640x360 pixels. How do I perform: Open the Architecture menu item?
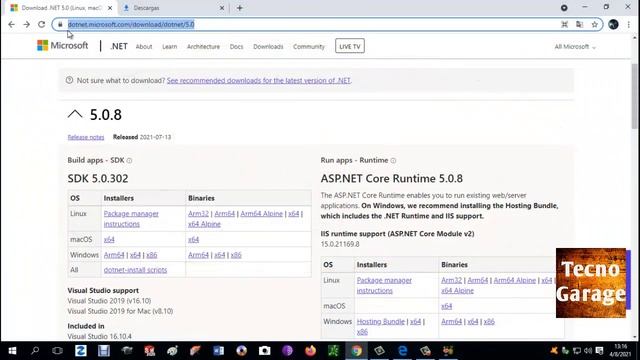click(203, 47)
